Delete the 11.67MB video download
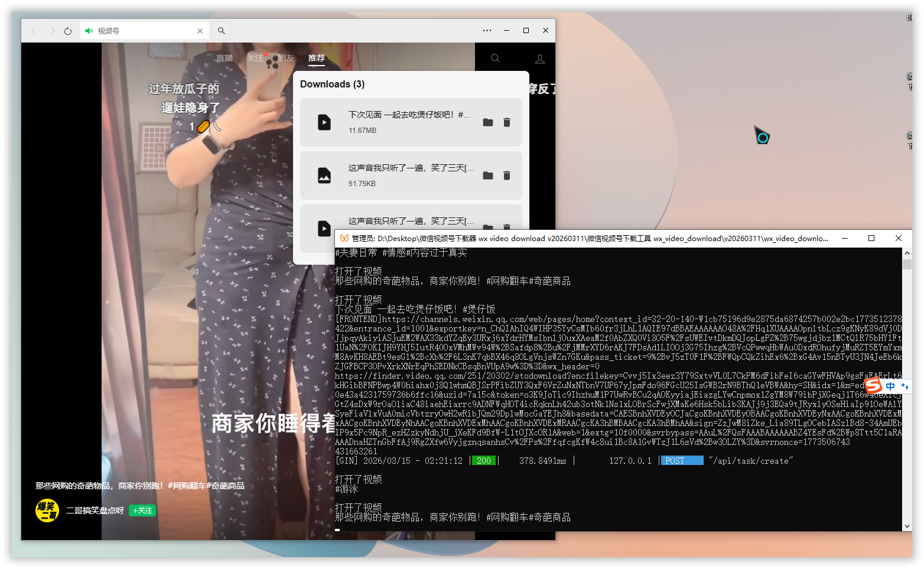924x569 pixels. [506, 122]
